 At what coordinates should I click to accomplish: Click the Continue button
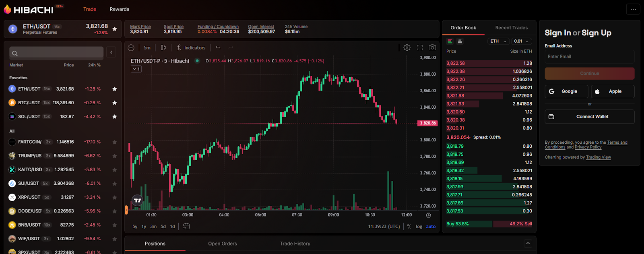[x=590, y=74]
